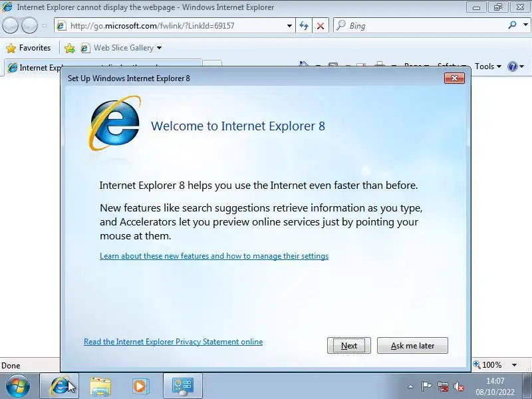Click the Show desktop strip
Viewport: 532px width, 399px height.
click(x=527, y=386)
